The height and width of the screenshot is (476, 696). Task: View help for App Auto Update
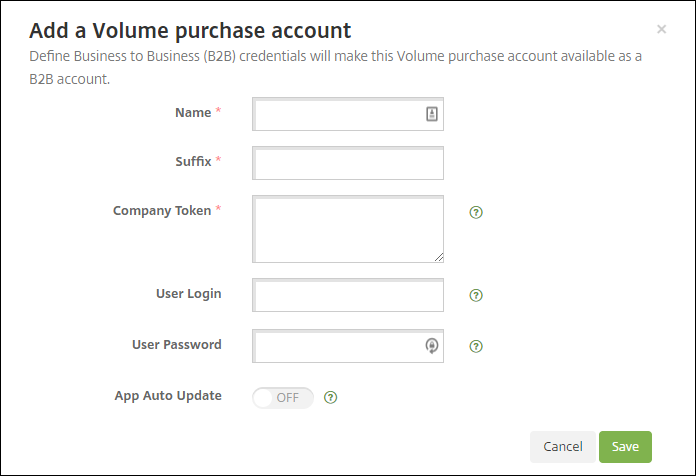(331, 397)
